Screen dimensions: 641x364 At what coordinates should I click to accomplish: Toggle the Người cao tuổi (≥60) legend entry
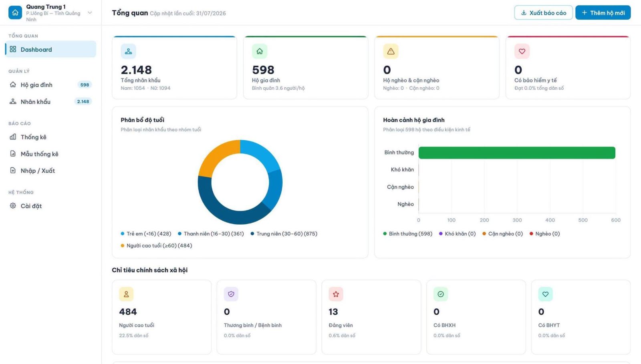(x=156, y=246)
